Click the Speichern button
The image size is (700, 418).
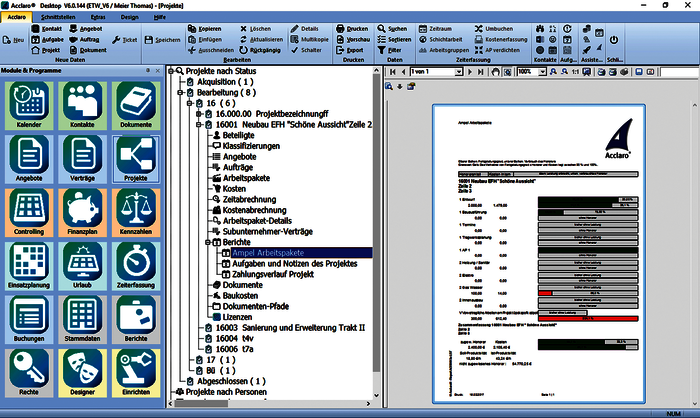click(x=163, y=40)
